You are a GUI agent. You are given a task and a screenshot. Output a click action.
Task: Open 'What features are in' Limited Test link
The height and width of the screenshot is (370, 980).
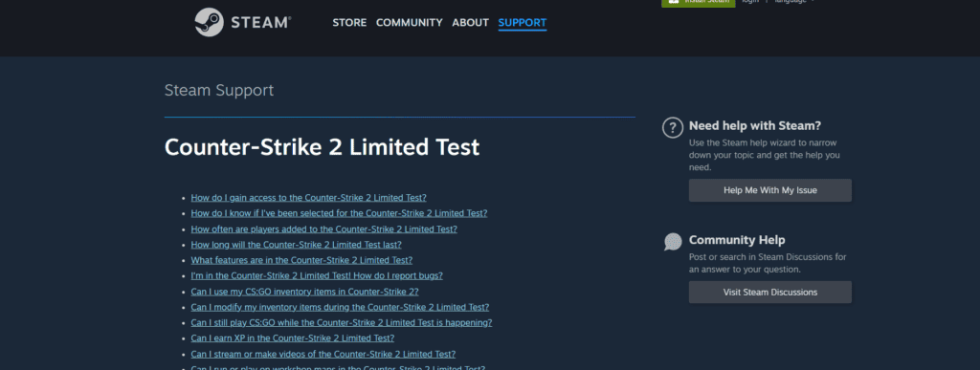pos(301,260)
